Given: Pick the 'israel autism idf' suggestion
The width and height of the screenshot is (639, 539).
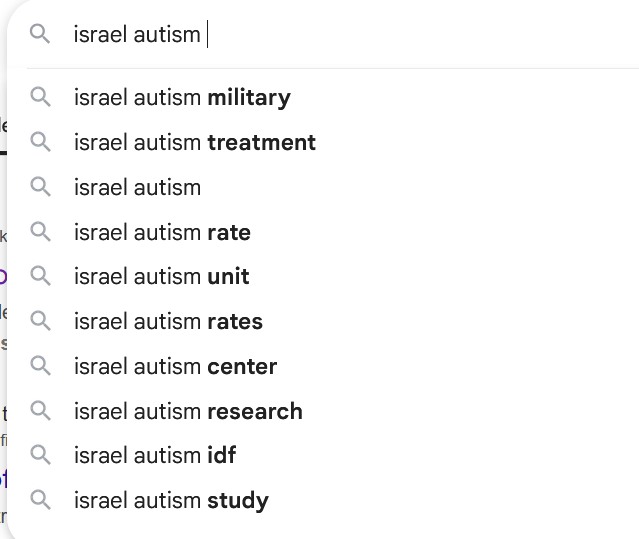Looking at the screenshot, I should click(x=155, y=456).
